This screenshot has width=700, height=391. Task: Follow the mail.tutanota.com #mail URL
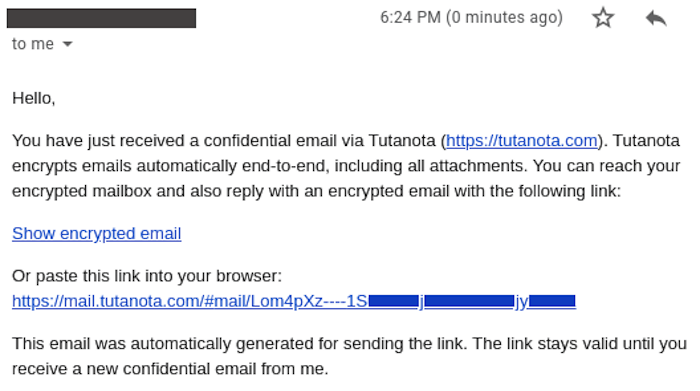click(294, 301)
